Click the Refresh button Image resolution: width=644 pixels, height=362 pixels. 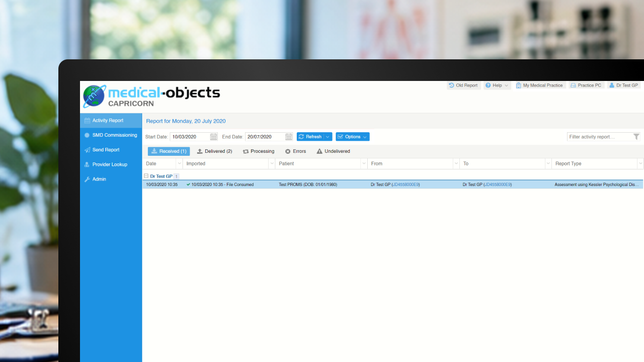pos(310,137)
